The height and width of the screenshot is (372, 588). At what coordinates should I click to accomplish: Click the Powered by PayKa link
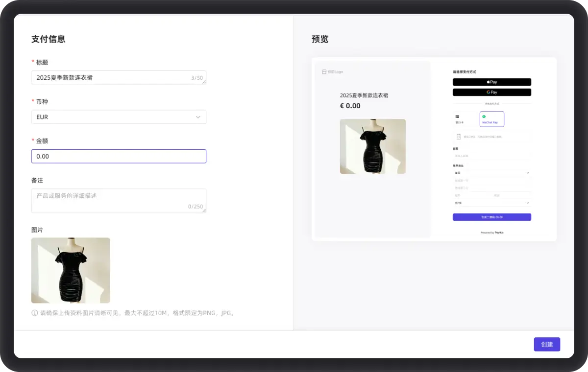click(x=492, y=232)
